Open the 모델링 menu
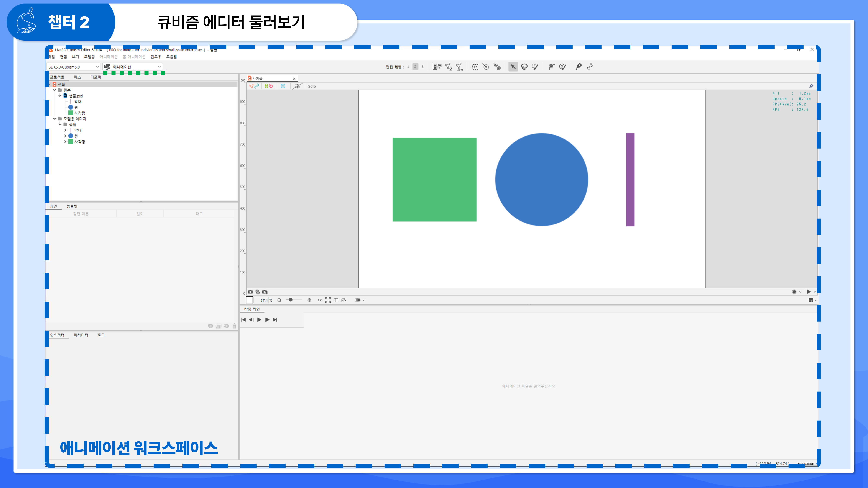Image resolution: width=868 pixels, height=488 pixels. coord(89,57)
